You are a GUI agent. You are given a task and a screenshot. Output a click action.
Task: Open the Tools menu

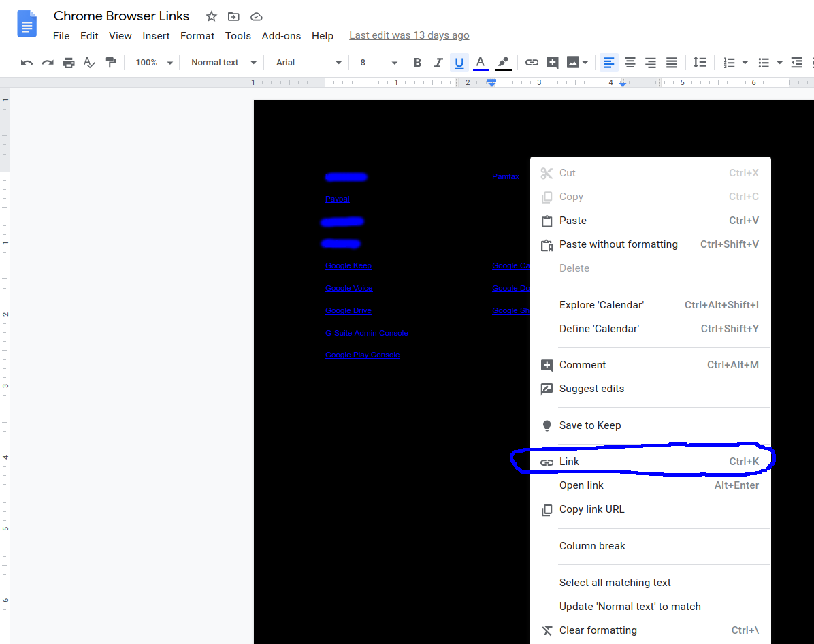click(x=238, y=36)
